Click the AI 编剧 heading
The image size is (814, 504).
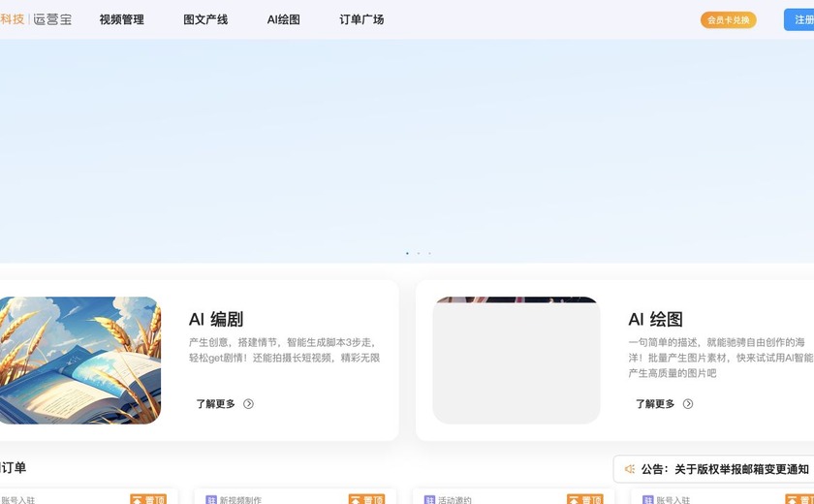[216, 319]
